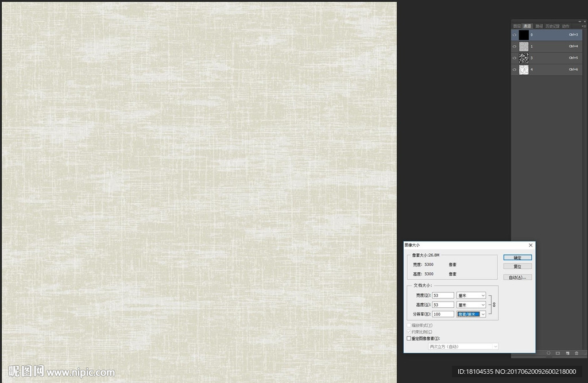Switch to the 图层 tab
Viewport: 588px width, 383px height.
pos(517,26)
